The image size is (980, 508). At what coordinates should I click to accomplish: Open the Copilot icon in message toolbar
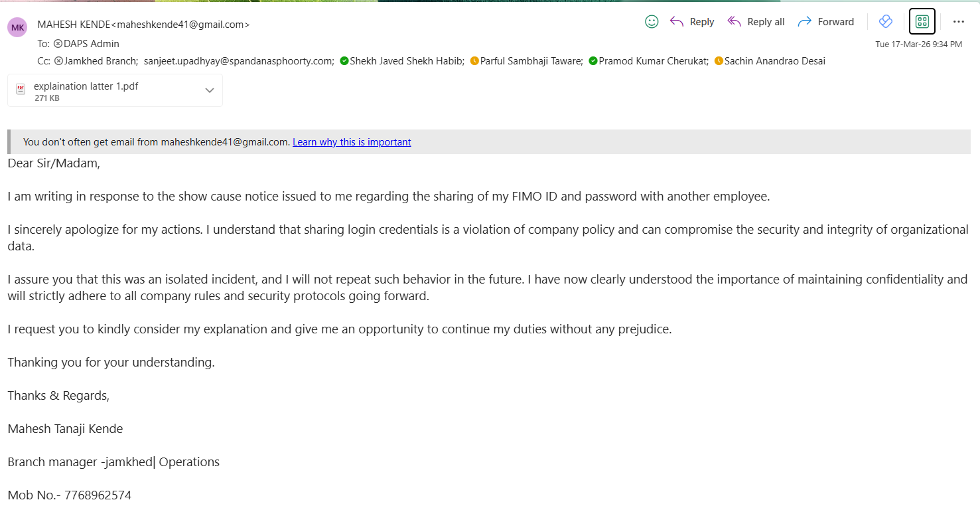click(x=886, y=21)
